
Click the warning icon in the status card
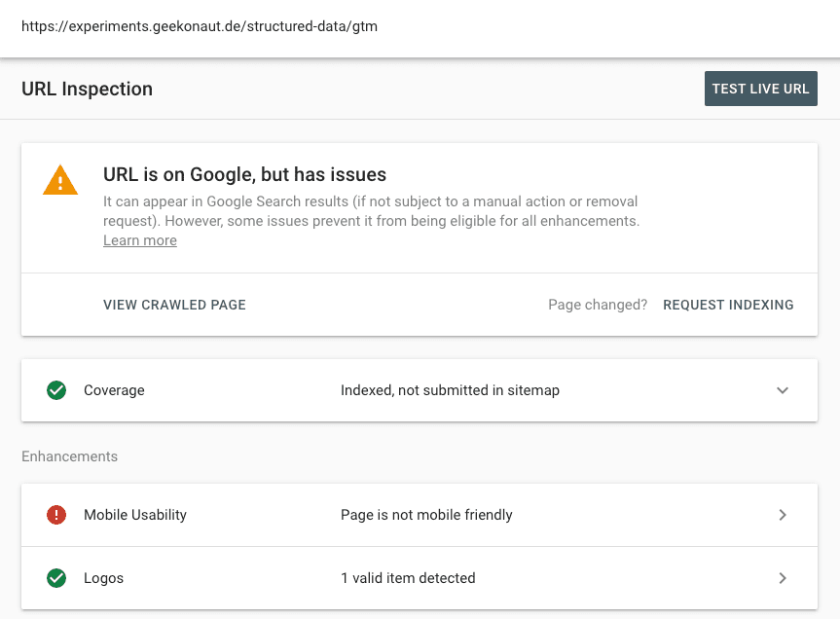pyautogui.click(x=60, y=179)
